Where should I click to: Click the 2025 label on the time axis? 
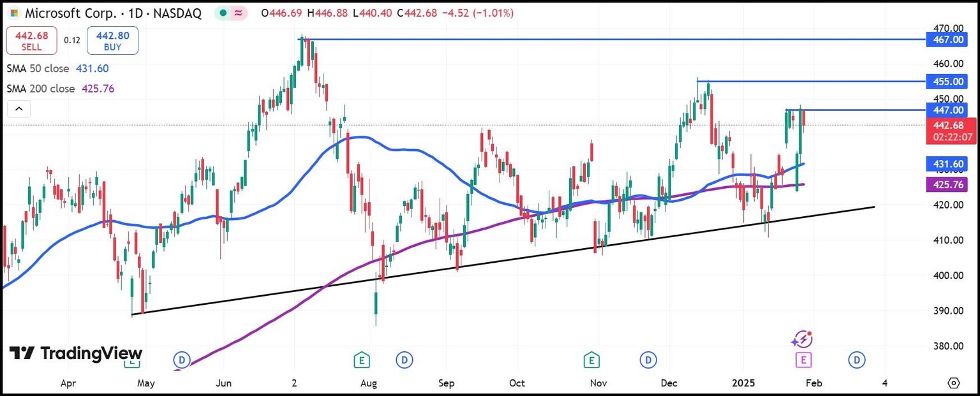743,384
